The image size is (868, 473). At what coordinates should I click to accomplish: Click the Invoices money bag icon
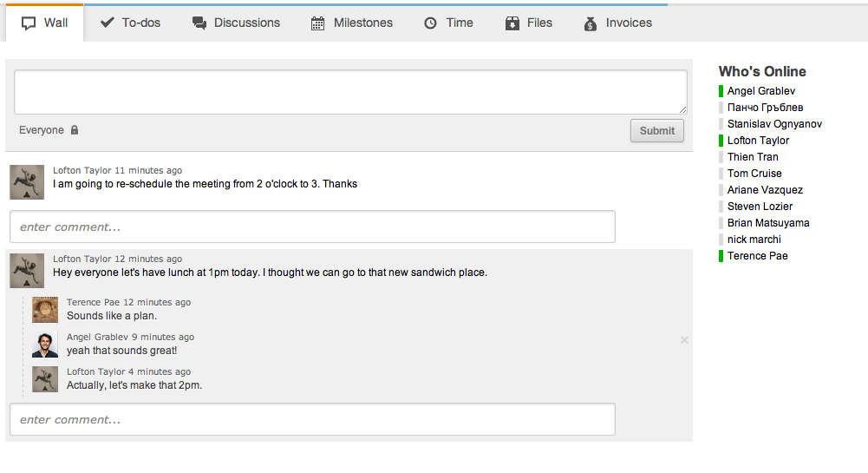pos(591,23)
